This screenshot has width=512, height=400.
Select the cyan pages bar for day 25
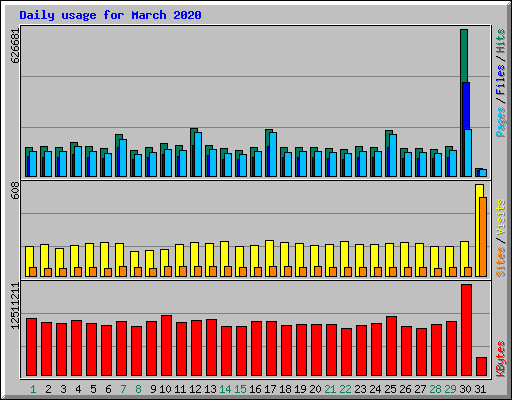click(x=393, y=156)
